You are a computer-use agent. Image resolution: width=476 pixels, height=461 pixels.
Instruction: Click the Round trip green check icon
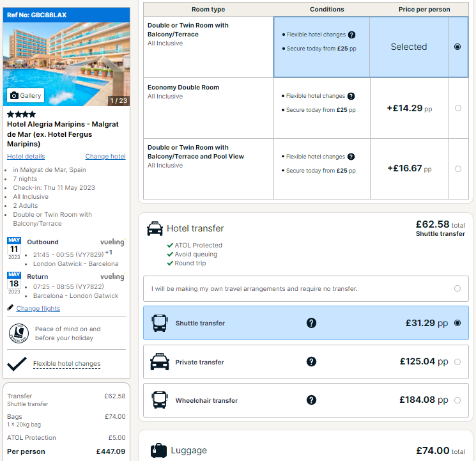(170, 263)
